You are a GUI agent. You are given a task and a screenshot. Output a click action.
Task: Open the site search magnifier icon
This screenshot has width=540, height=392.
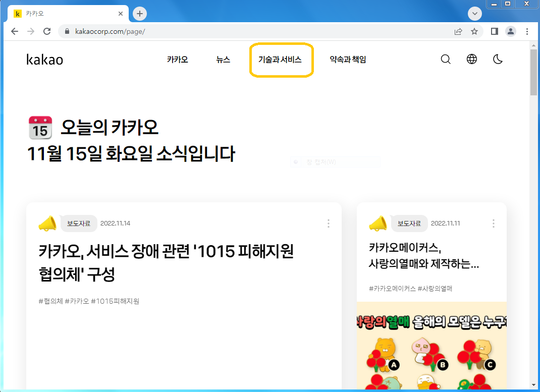click(446, 59)
